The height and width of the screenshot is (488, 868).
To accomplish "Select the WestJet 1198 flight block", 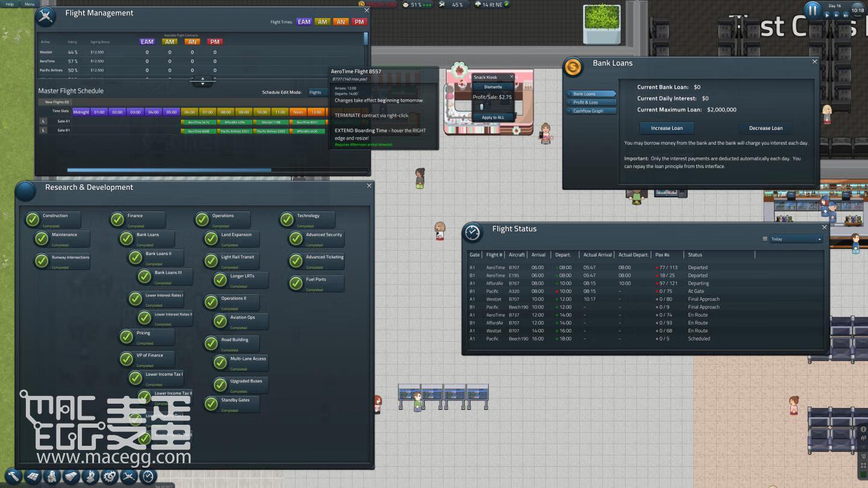I will tap(271, 122).
